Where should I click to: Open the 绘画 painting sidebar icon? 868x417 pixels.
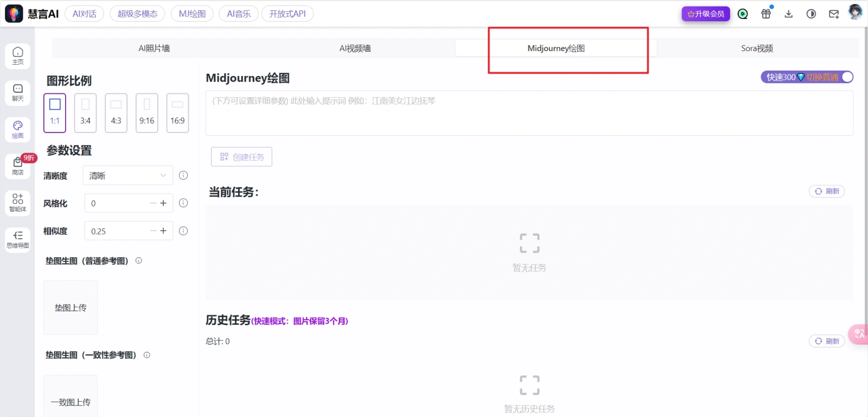[x=18, y=130]
